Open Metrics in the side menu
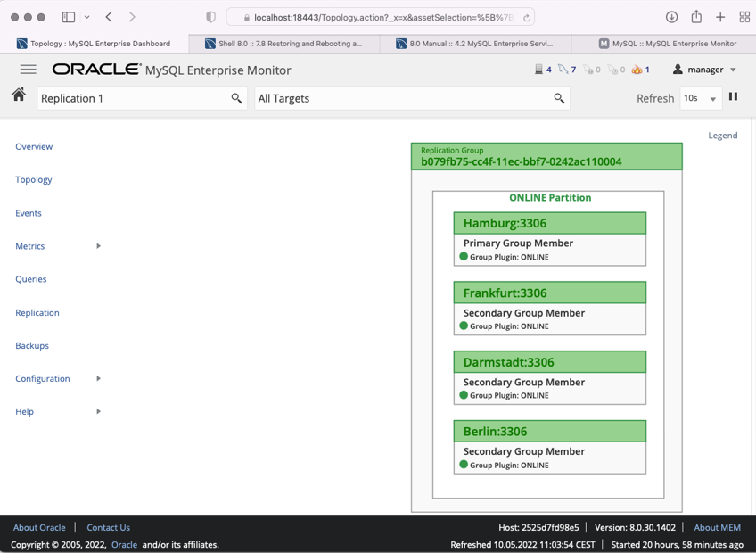 click(x=30, y=246)
